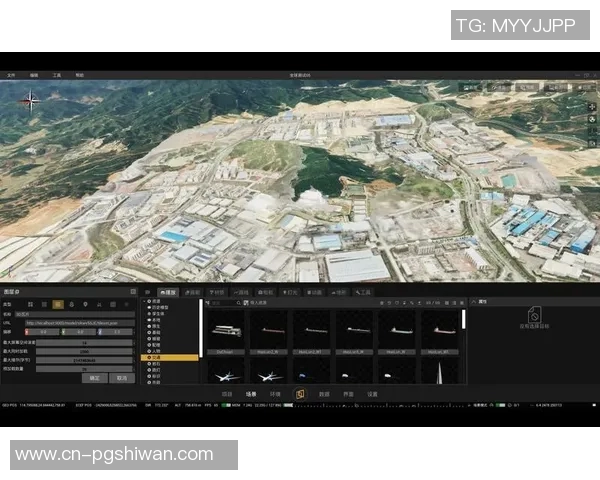
Task: Adjust the 最大同时加载 value slider
Action: 84,351
